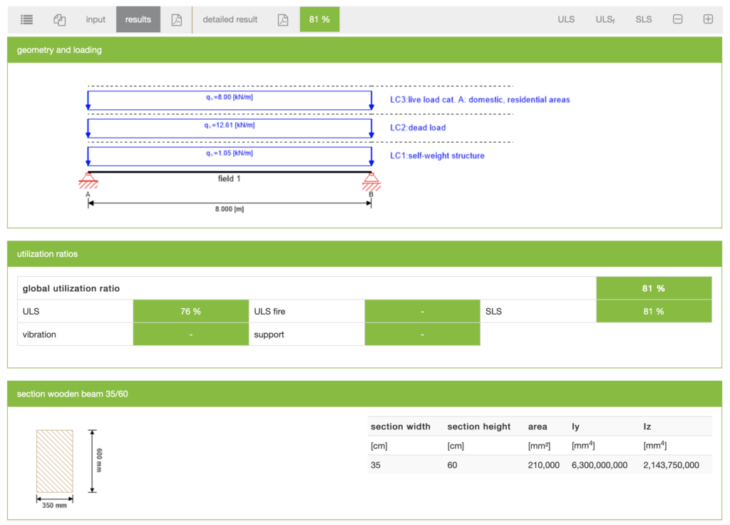Click the ULS 76 % green cell
The width and height of the screenshot is (730, 525).
click(x=190, y=311)
